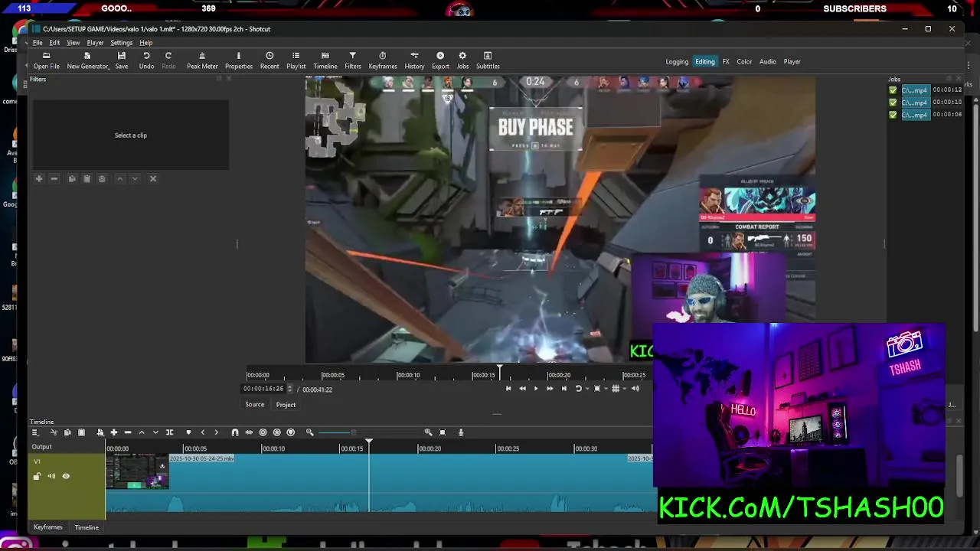
Task: Open the player zoom dropdown
Action: click(606, 389)
